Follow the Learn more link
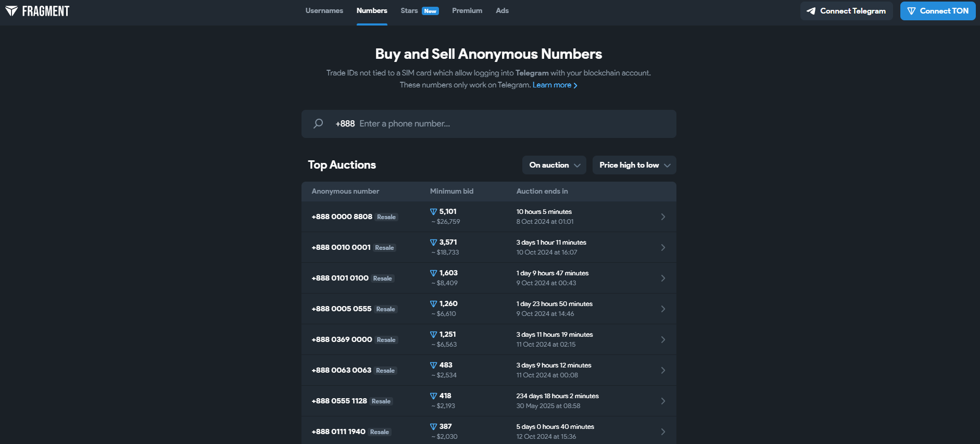The image size is (980, 444). point(554,85)
